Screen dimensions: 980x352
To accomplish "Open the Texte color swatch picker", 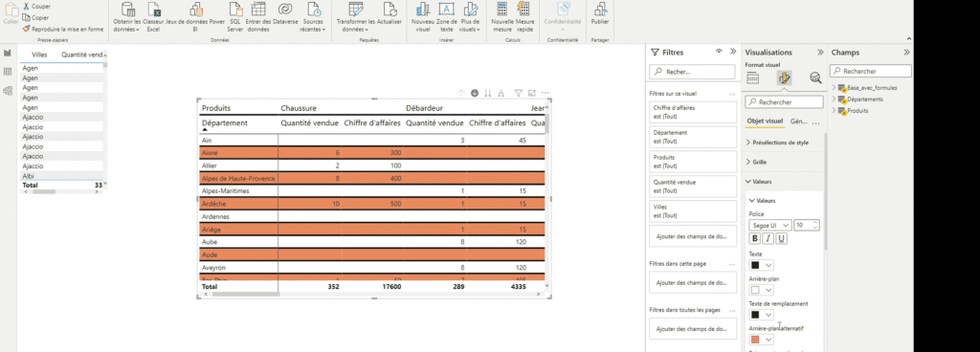I will 761,265.
